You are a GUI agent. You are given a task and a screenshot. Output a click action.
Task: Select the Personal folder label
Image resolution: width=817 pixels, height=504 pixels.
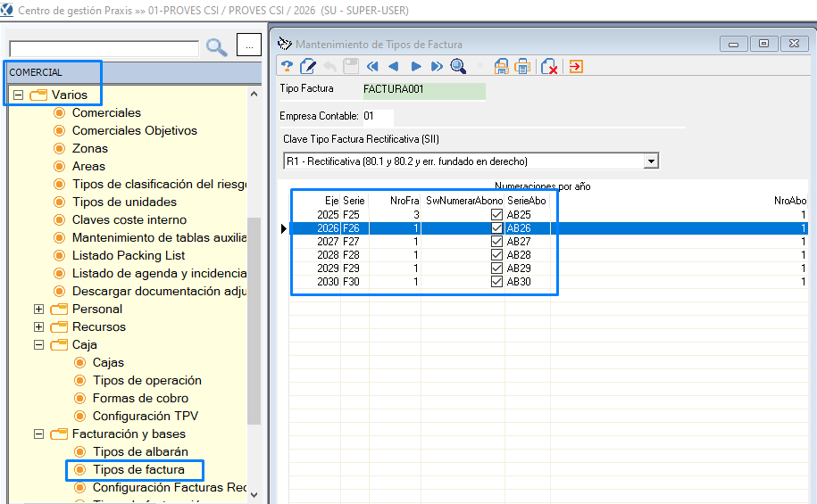(97, 310)
